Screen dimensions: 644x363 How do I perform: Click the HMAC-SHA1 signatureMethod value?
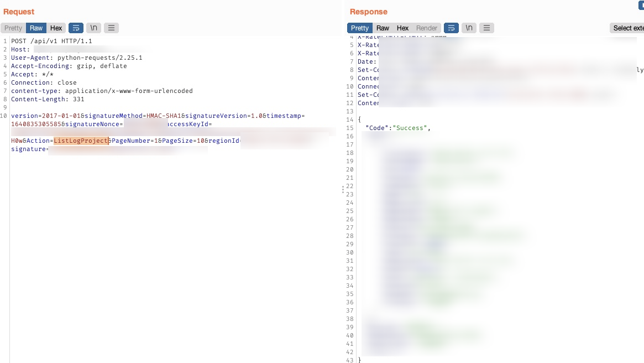[x=164, y=116]
